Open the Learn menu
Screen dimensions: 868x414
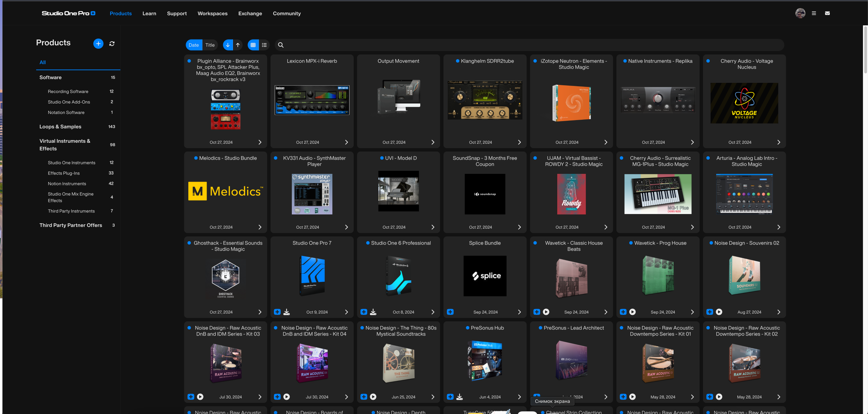point(149,14)
